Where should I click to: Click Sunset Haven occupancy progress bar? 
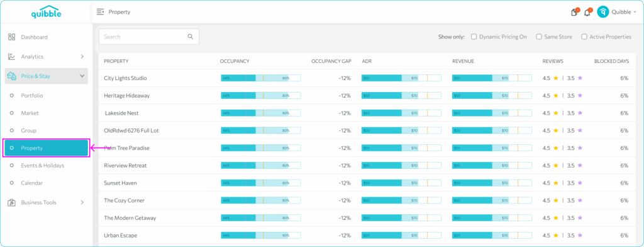click(x=261, y=183)
